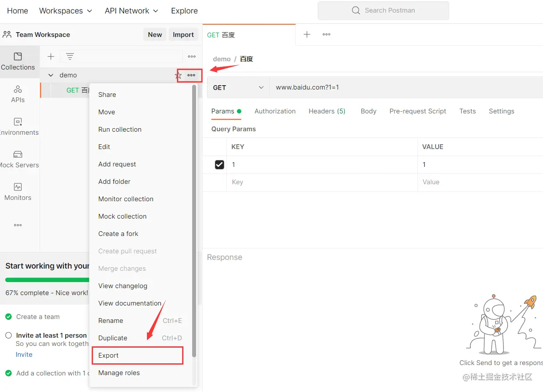Click the context menu scrollbar

pyautogui.click(x=194, y=222)
